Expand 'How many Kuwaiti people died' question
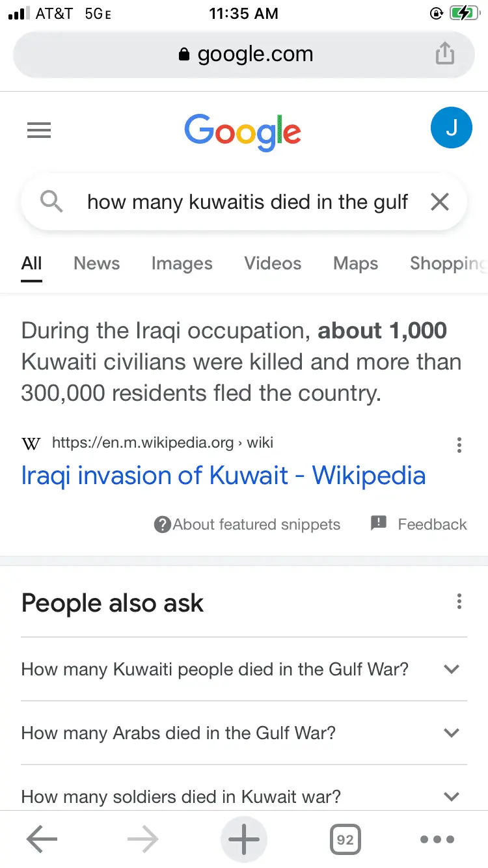 coord(451,669)
